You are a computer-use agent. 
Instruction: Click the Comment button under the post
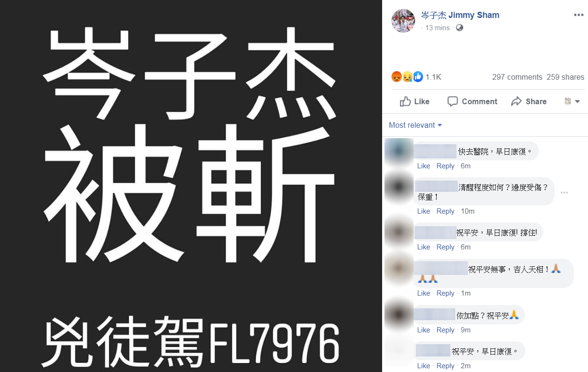472,101
